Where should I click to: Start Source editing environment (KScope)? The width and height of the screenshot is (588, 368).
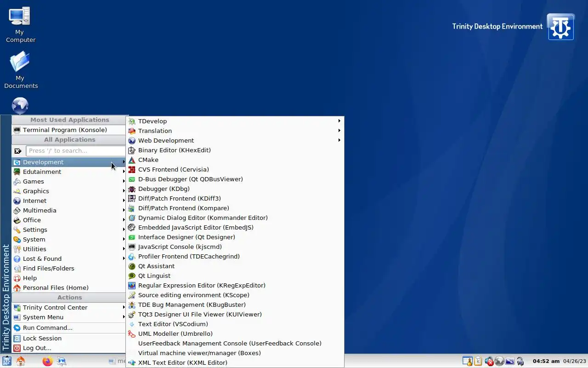pos(235,295)
